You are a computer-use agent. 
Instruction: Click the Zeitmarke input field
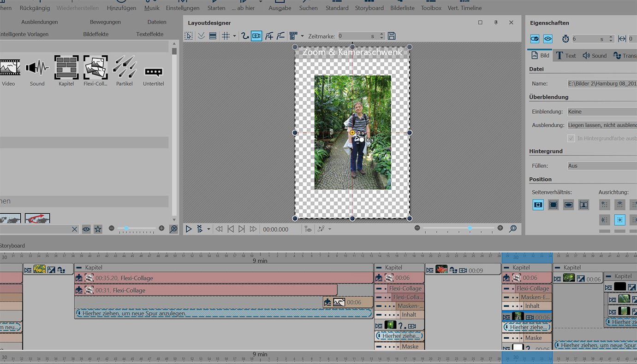point(353,36)
